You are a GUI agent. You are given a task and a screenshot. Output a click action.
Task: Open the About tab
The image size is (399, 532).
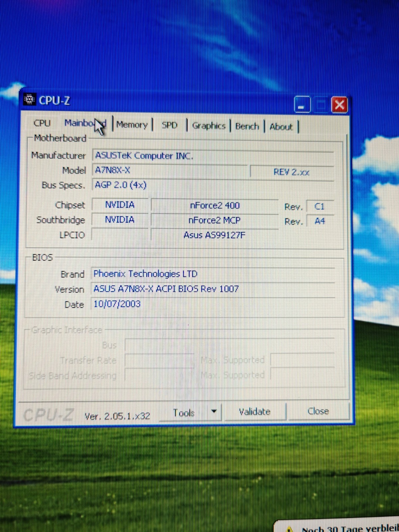(281, 127)
